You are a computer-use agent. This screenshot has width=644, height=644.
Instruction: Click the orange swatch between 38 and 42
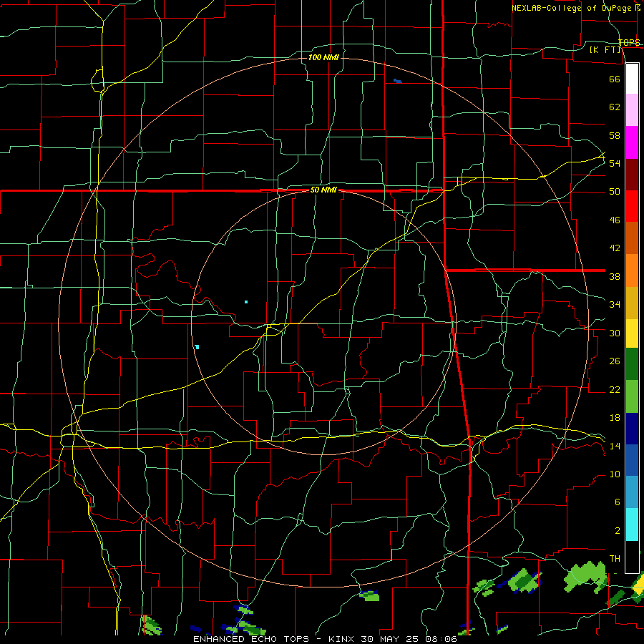tap(632, 270)
